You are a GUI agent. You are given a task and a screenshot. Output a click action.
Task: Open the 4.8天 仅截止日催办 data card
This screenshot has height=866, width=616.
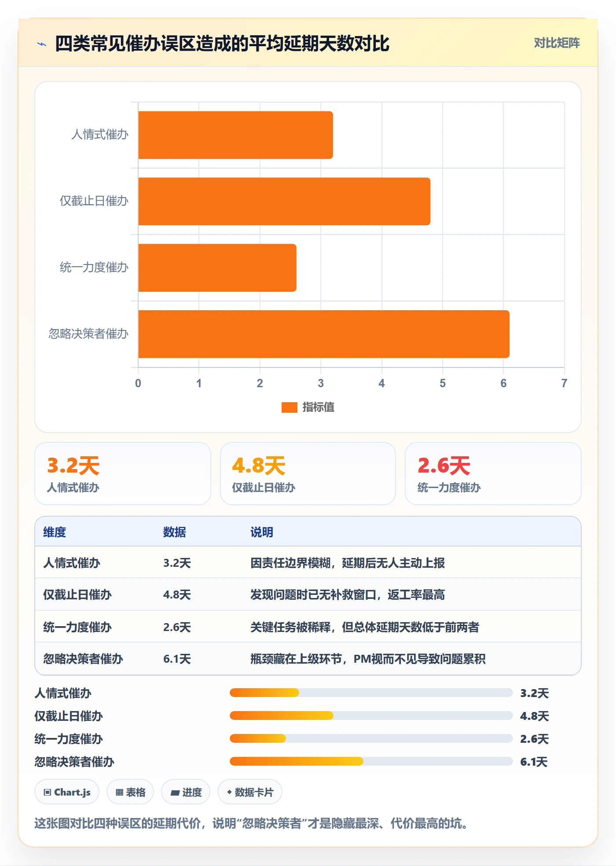308,473
